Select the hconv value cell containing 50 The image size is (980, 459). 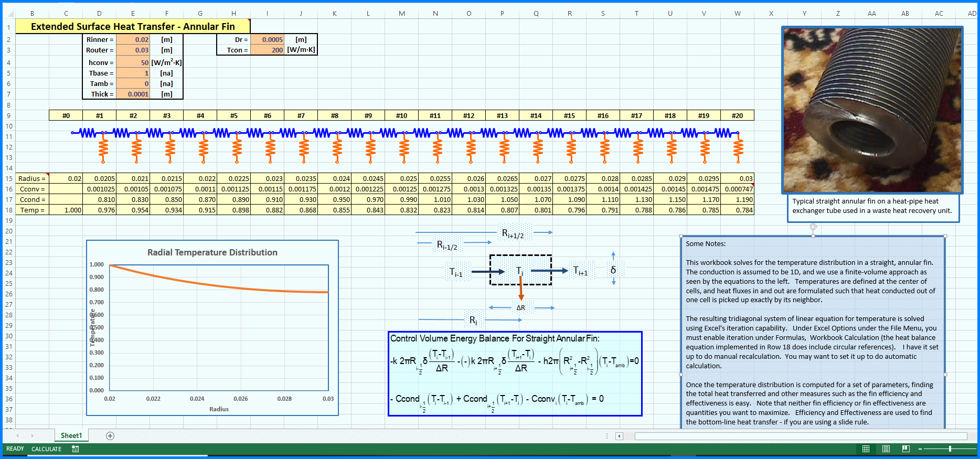click(133, 62)
